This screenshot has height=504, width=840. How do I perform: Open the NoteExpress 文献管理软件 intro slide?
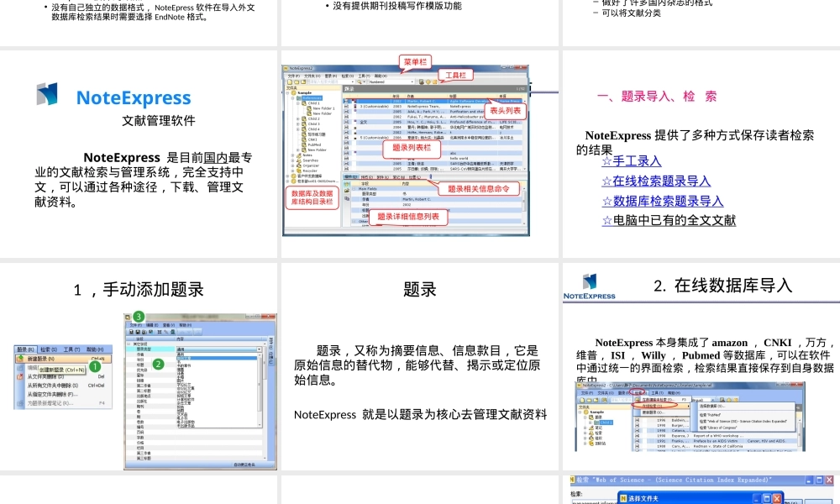139,154
